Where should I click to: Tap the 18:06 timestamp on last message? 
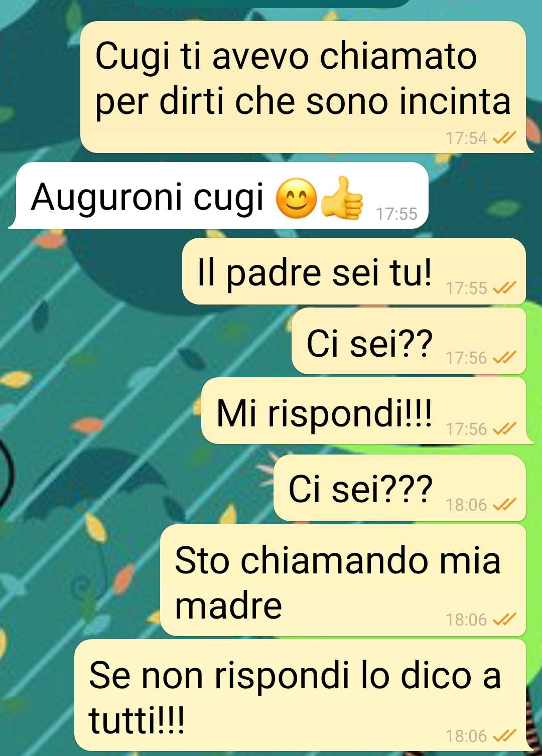coord(466,736)
